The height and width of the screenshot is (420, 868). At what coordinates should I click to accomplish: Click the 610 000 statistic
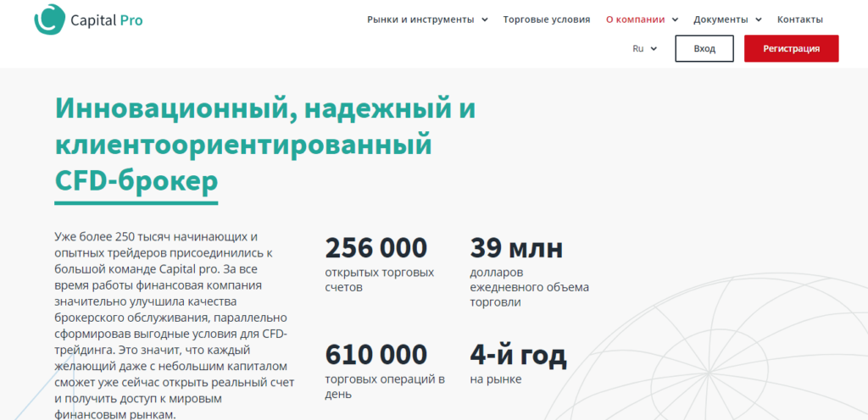pos(376,355)
